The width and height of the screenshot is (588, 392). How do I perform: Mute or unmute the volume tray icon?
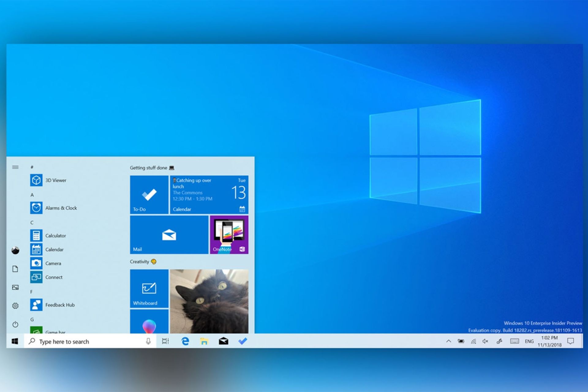point(485,341)
